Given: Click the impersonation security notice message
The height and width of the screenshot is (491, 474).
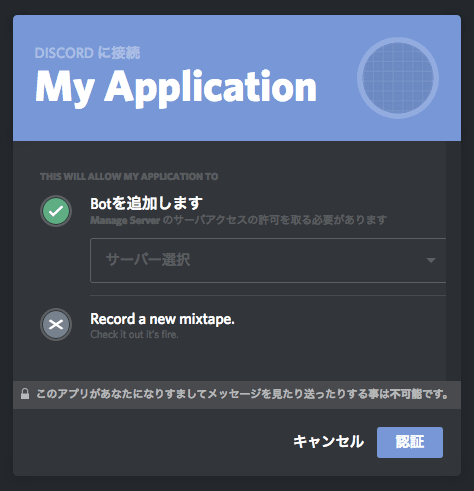Looking at the screenshot, I should pos(242,394).
